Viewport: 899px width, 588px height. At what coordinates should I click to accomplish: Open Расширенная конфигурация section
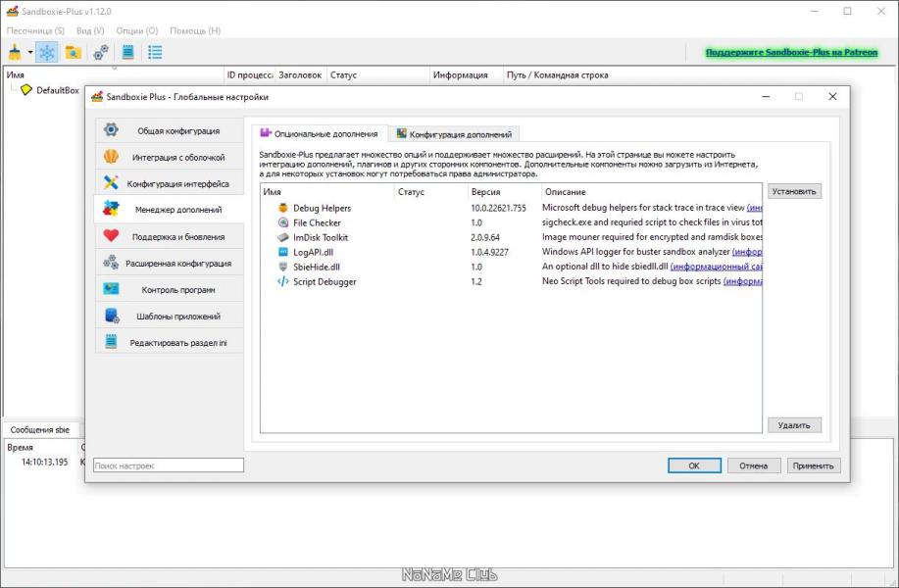click(170, 263)
